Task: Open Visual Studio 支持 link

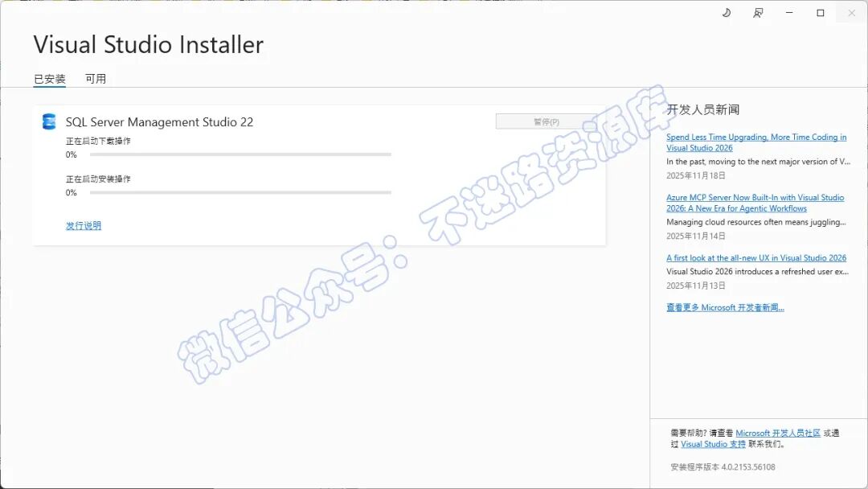Action: pyautogui.click(x=713, y=444)
